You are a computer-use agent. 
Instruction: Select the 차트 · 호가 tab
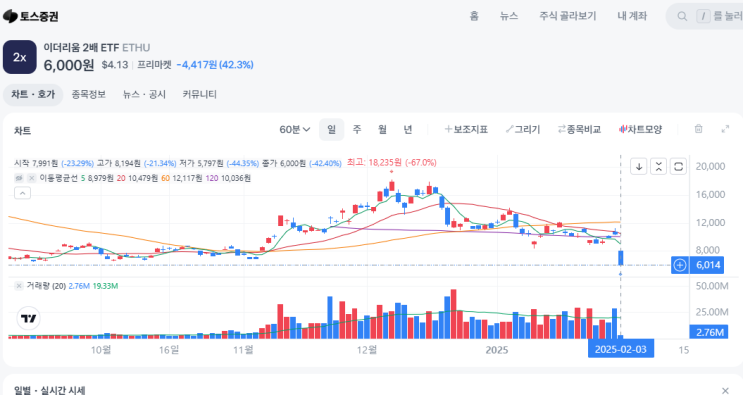[x=33, y=95]
